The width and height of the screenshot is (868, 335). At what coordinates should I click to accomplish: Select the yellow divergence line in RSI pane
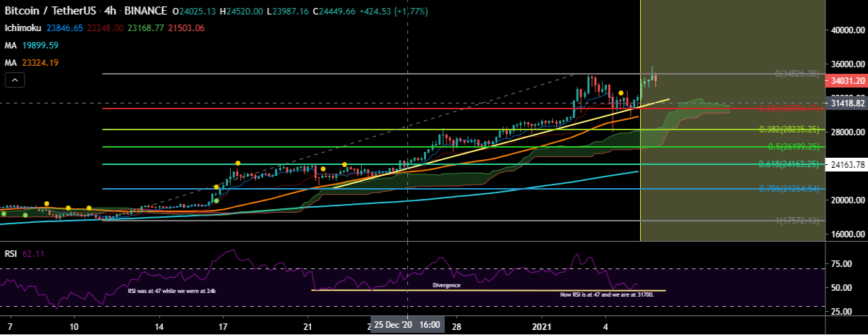click(x=488, y=290)
